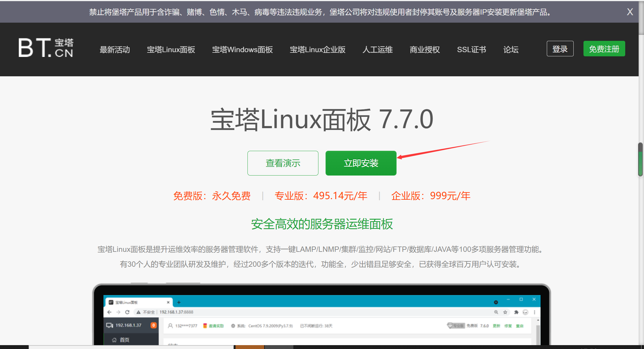Click the text 免费版：永久免费
Screen dimensions: 644x349
[x=212, y=196]
